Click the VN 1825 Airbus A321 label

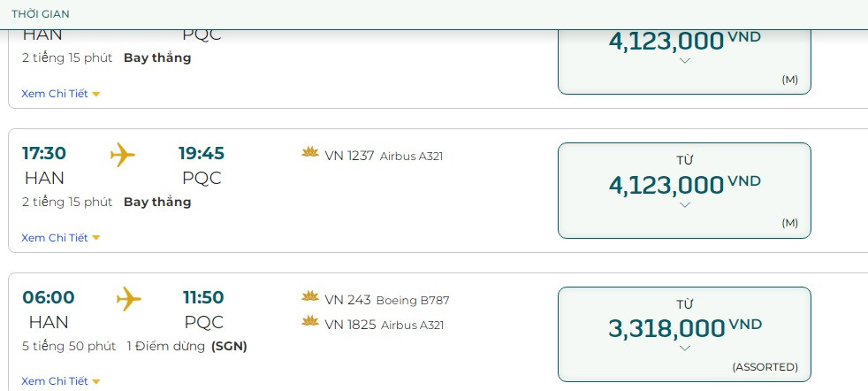(384, 325)
